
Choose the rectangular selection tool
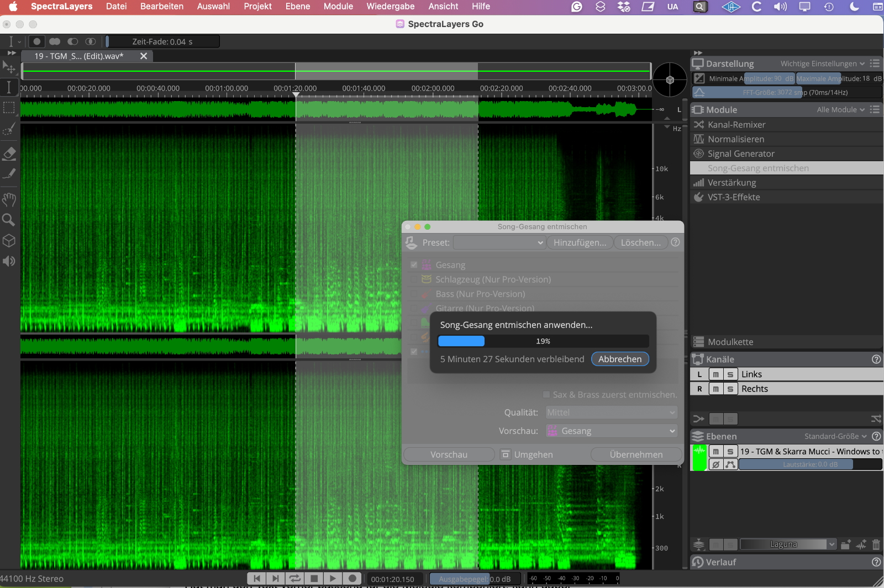(x=9, y=108)
